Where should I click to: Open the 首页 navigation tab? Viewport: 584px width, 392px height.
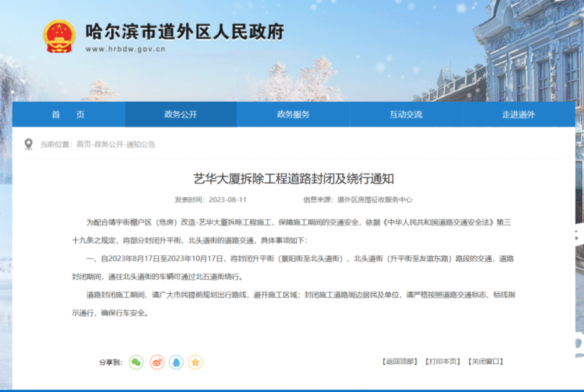tap(68, 114)
